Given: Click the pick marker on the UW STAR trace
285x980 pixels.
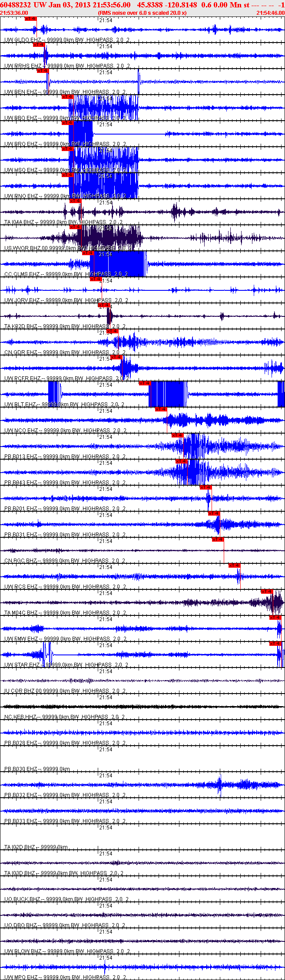Looking at the screenshot, I should pos(275,644).
